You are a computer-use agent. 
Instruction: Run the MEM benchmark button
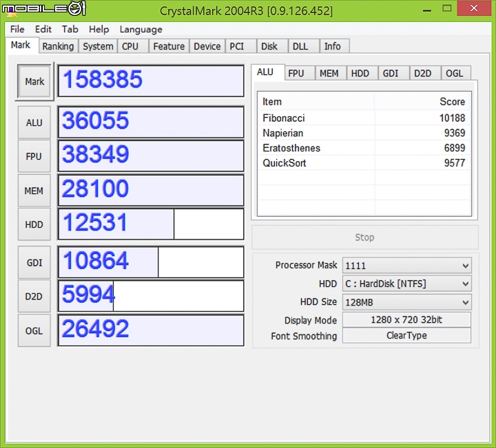click(x=34, y=191)
